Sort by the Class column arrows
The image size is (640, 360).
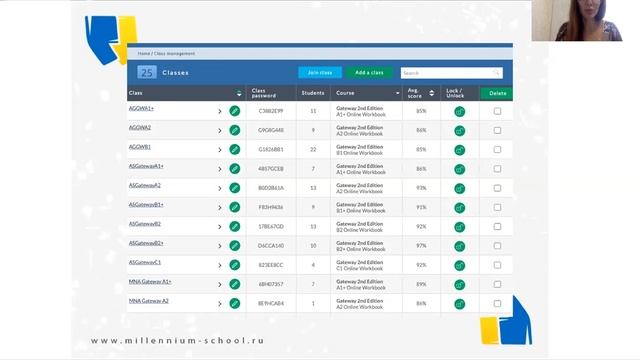(x=239, y=93)
